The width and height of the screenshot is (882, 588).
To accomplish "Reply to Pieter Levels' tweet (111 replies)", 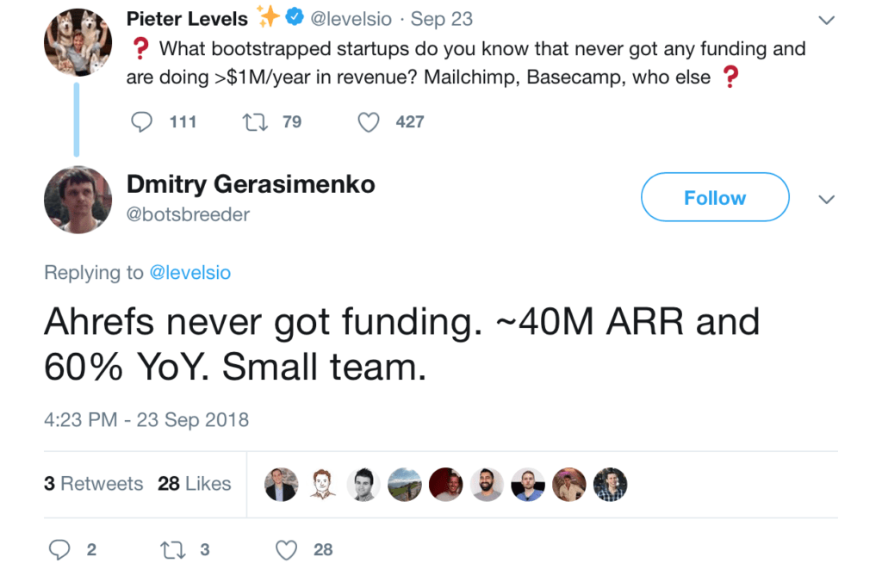I will (x=142, y=121).
